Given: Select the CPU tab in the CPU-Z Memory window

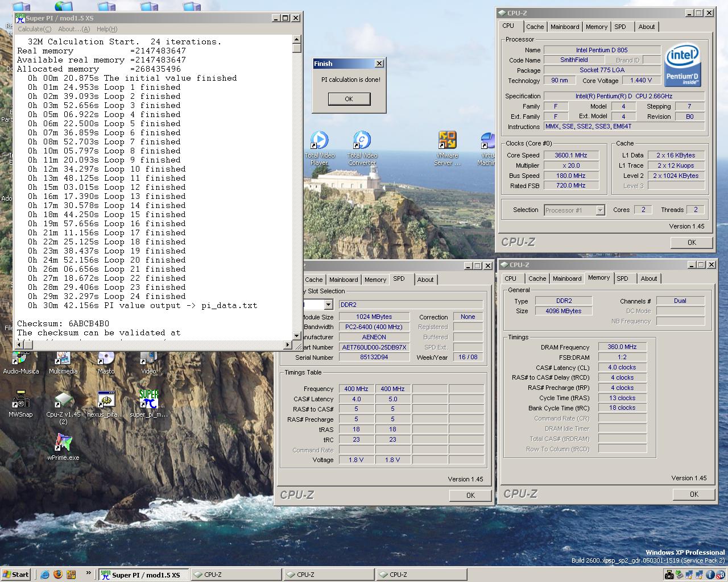Looking at the screenshot, I should pyautogui.click(x=511, y=278).
